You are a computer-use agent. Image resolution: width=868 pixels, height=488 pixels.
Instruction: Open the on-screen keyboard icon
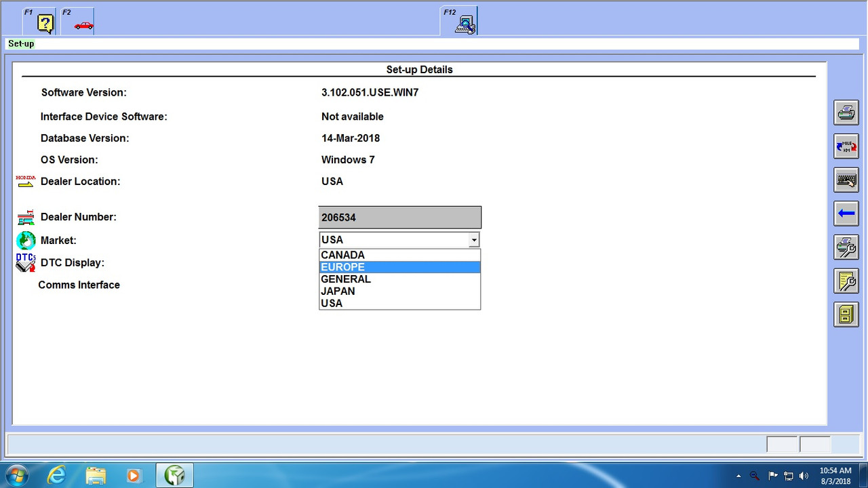click(846, 180)
